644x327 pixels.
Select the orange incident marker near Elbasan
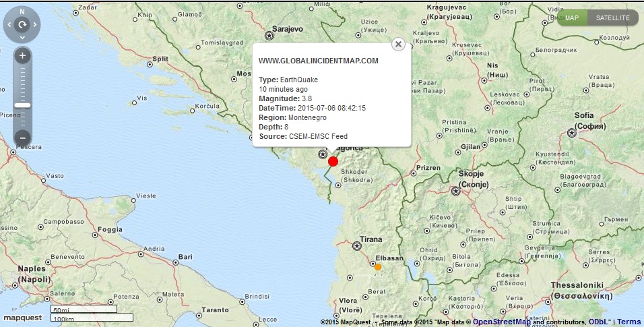[x=378, y=267]
